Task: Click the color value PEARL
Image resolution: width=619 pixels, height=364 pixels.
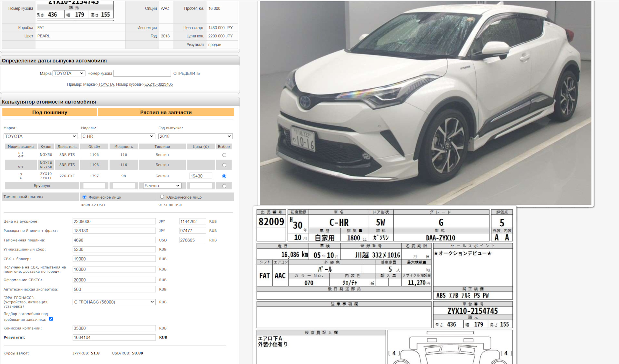Action: coord(44,36)
